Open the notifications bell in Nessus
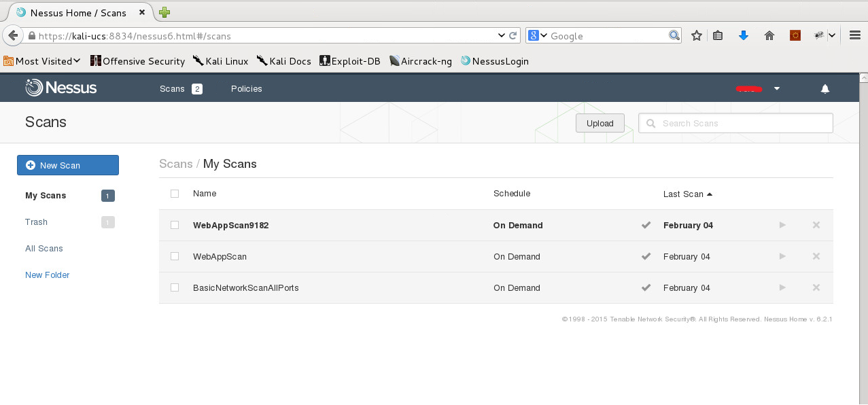868x405 pixels. click(x=825, y=89)
